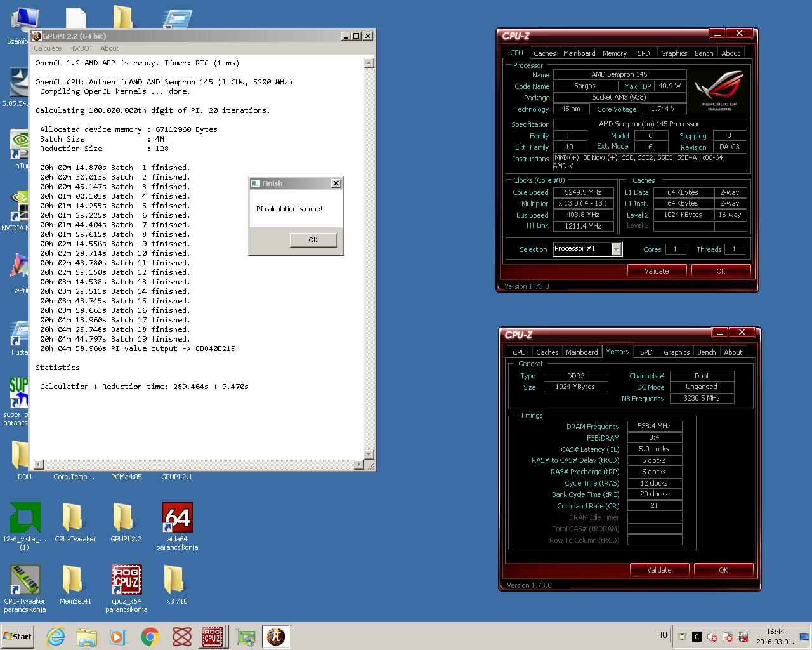The width and height of the screenshot is (812, 650).
Task: Click the GPUPI title bar application icon
Action: coord(37,36)
